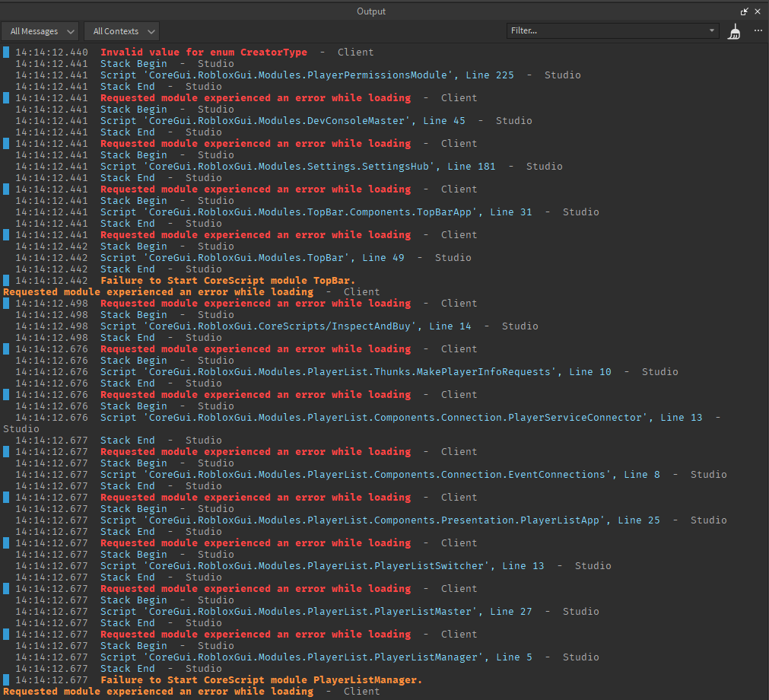Clear the output with the broom icon

click(x=734, y=32)
